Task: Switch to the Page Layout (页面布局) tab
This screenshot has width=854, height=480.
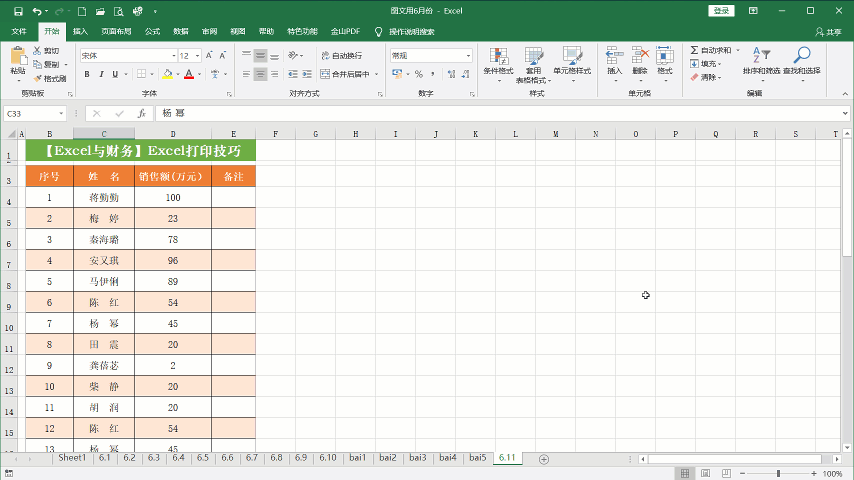Action: click(116, 31)
